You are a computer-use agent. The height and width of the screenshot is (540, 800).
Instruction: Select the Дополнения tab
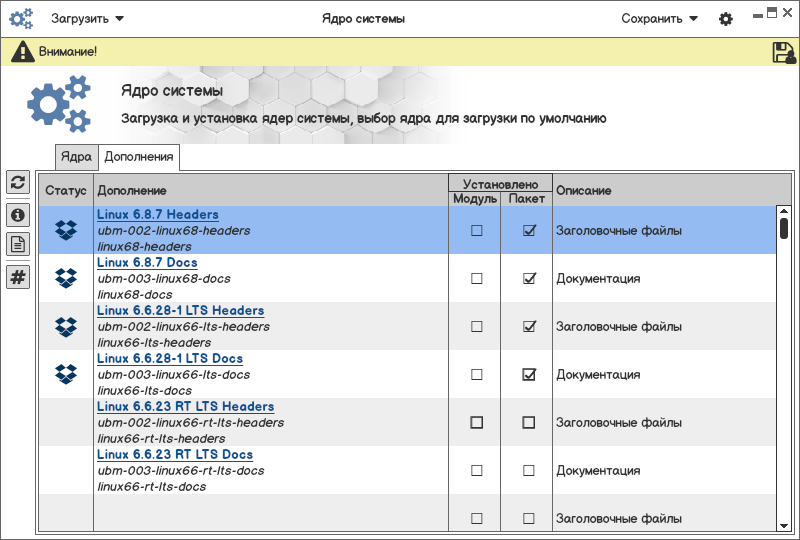pyautogui.click(x=139, y=156)
